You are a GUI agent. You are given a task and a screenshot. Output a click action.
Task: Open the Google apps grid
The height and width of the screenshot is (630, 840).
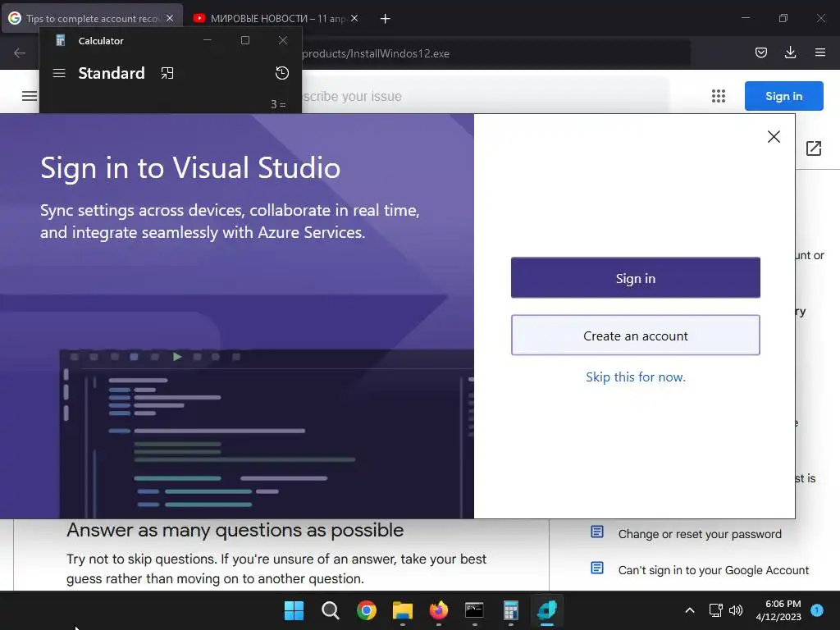coord(719,96)
